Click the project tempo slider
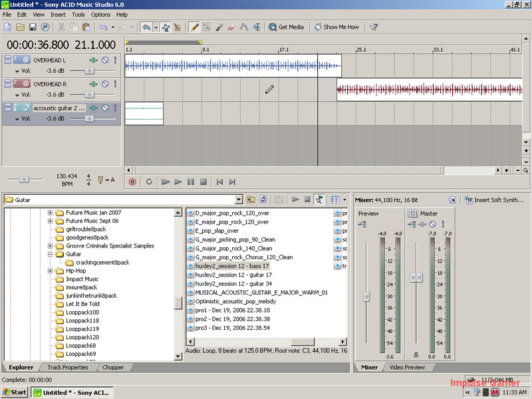 click(x=24, y=179)
